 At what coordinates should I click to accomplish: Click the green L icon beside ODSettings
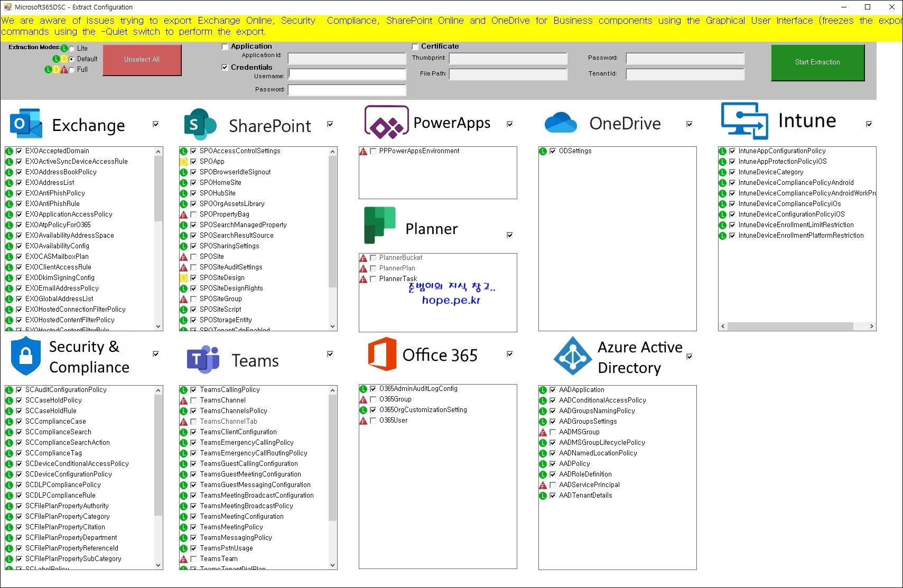pos(543,151)
